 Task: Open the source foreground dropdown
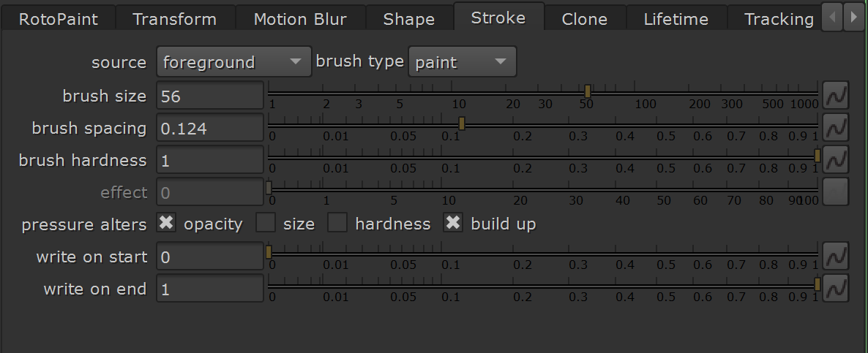pyautogui.click(x=234, y=61)
